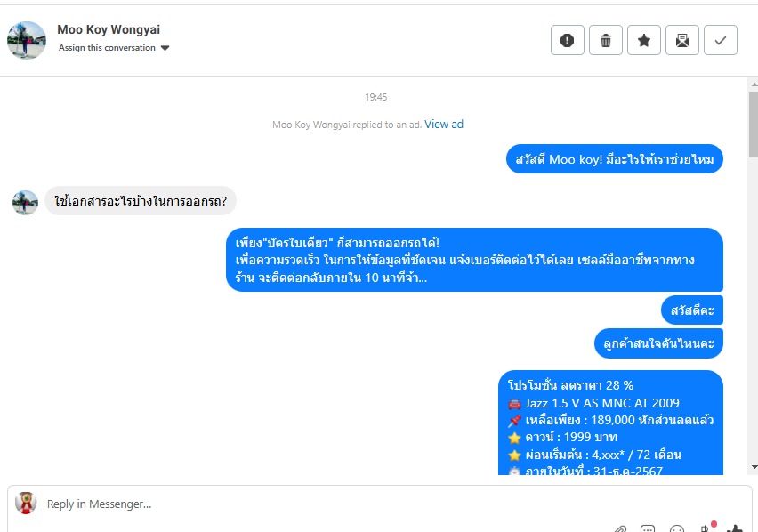This screenshot has width=758, height=532.
Task: Open Moo Koy Wongyai profile picture
Action: (x=27, y=40)
